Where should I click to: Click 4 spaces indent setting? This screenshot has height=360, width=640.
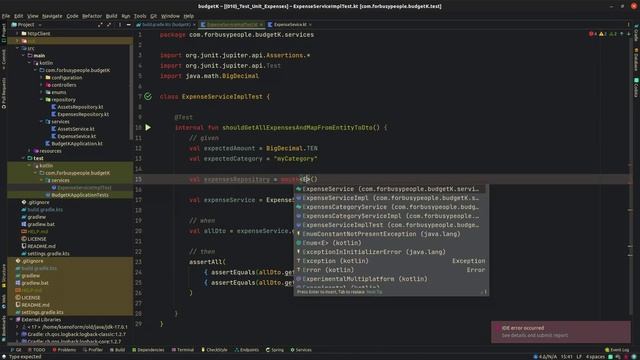pyautogui.click(x=596, y=357)
